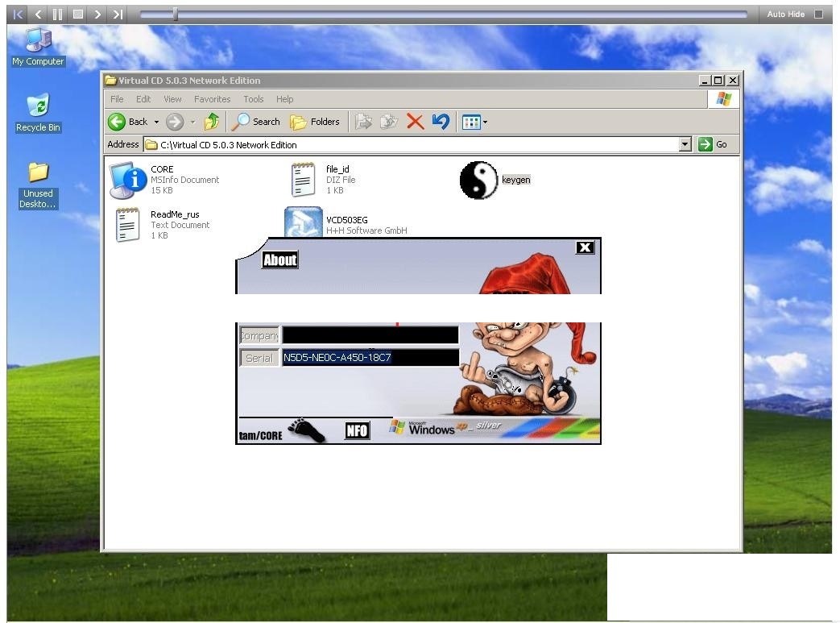Click the Company input field
This screenshot has width=840, height=623.
(370, 335)
